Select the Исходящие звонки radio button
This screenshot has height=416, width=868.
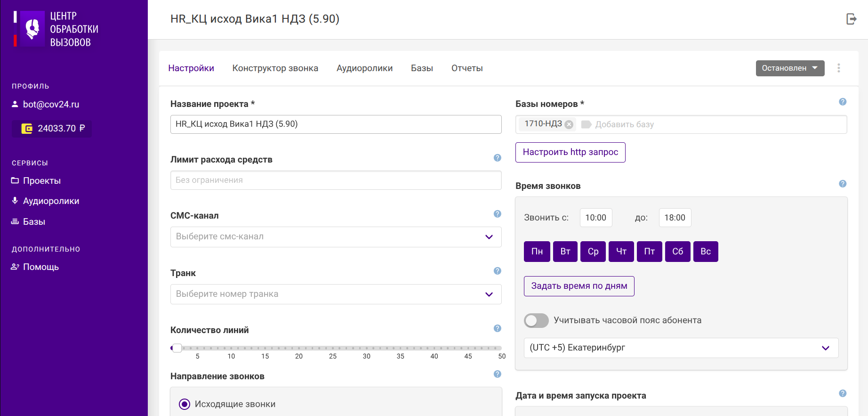point(185,404)
